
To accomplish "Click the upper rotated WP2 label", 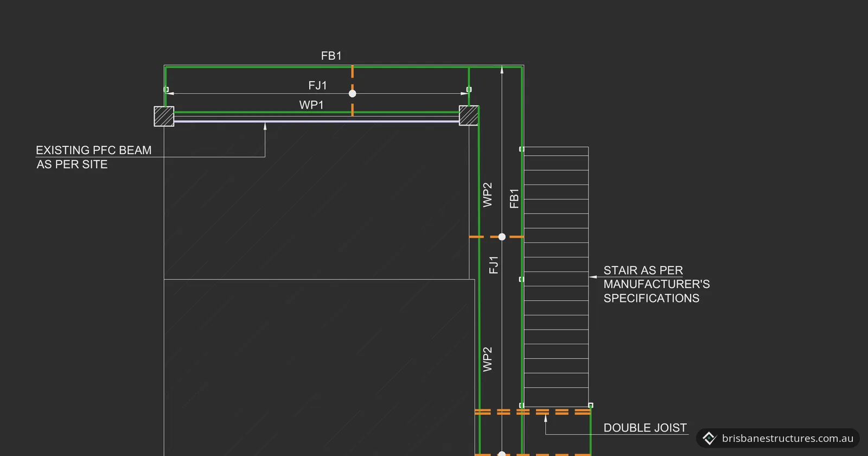I will 487,195.
